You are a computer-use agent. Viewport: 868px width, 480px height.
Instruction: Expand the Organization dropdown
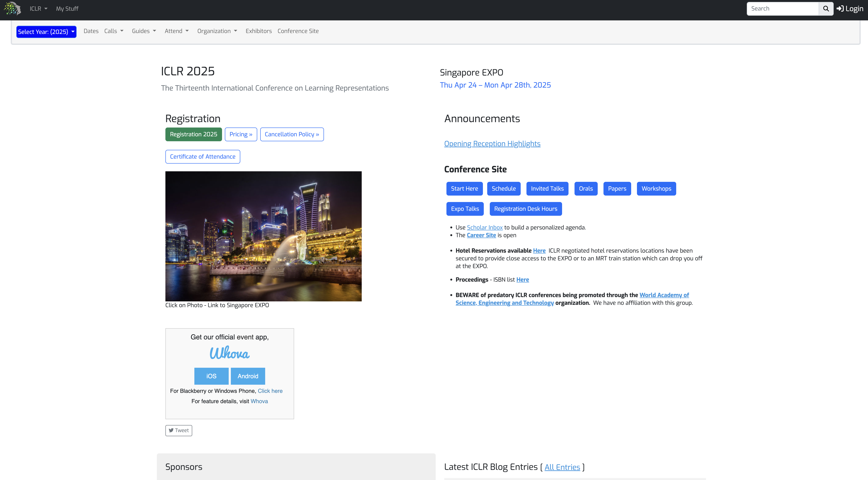point(217,31)
